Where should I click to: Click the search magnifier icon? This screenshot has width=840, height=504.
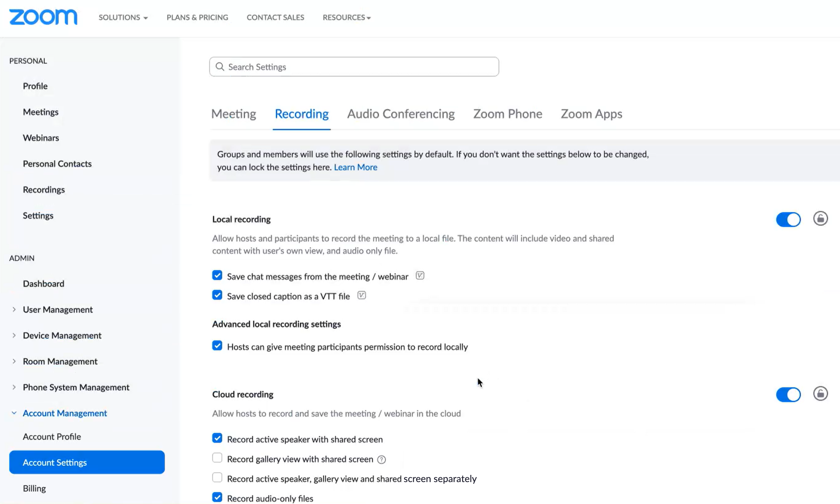[220, 66]
